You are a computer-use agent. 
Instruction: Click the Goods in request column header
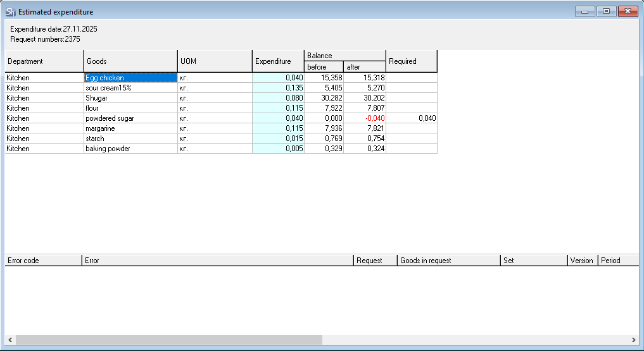click(x=448, y=261)
